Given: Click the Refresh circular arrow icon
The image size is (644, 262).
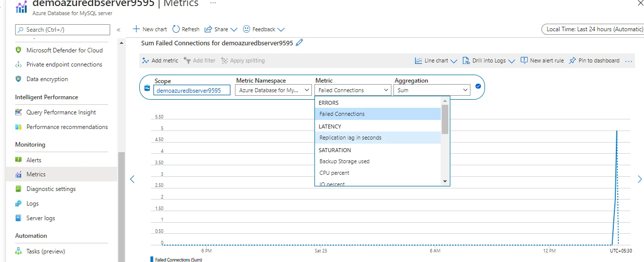Looking at the screenshot, I should [176, 29].
